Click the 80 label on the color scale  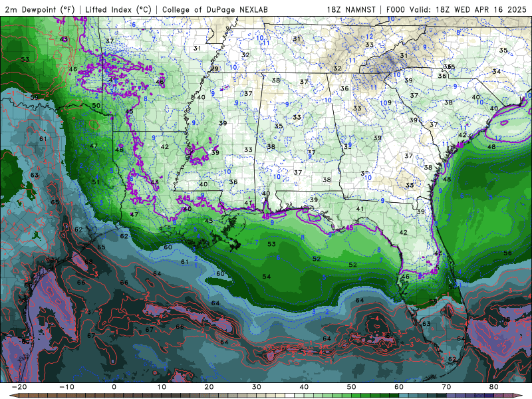(x=494, y=387)
